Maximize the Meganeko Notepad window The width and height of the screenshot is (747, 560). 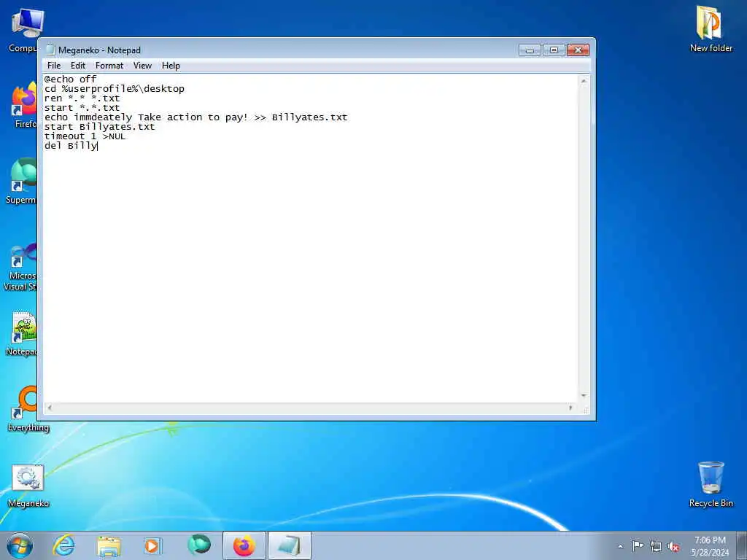554,50
